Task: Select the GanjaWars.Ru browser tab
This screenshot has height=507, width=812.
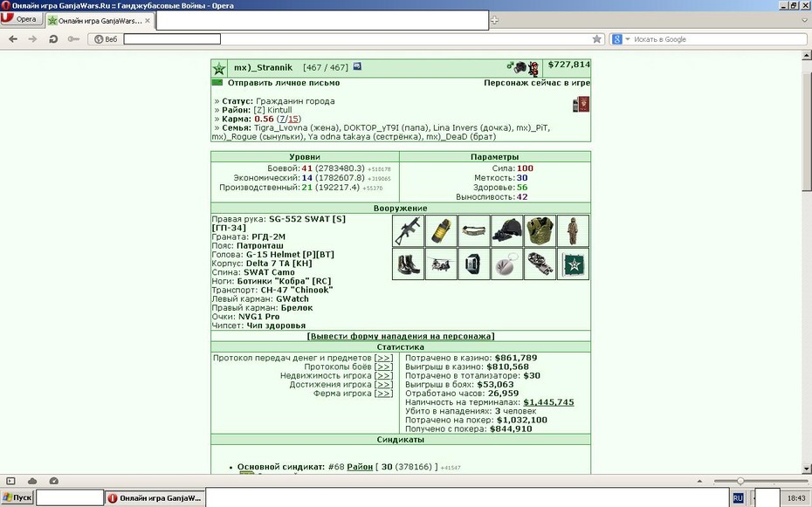Action: (x=99, y=21)
